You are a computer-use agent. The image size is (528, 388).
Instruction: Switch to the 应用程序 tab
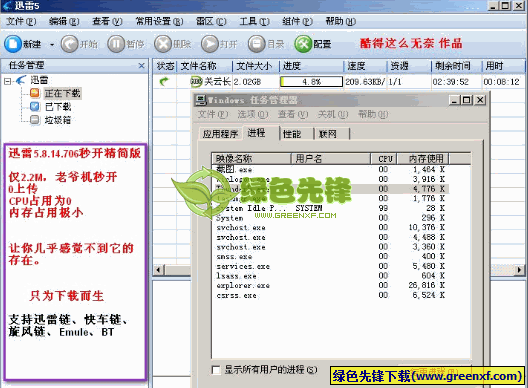(x=220, y=134)
